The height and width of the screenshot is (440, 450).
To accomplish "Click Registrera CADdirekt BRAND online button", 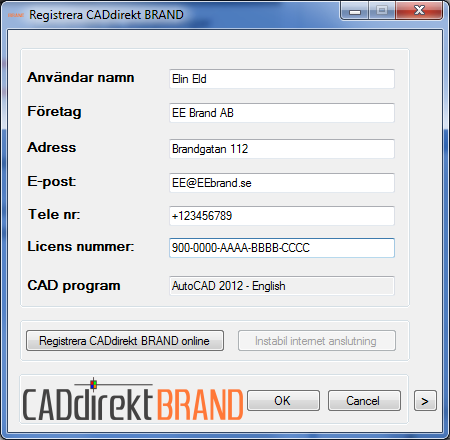I will coord(125,341).
